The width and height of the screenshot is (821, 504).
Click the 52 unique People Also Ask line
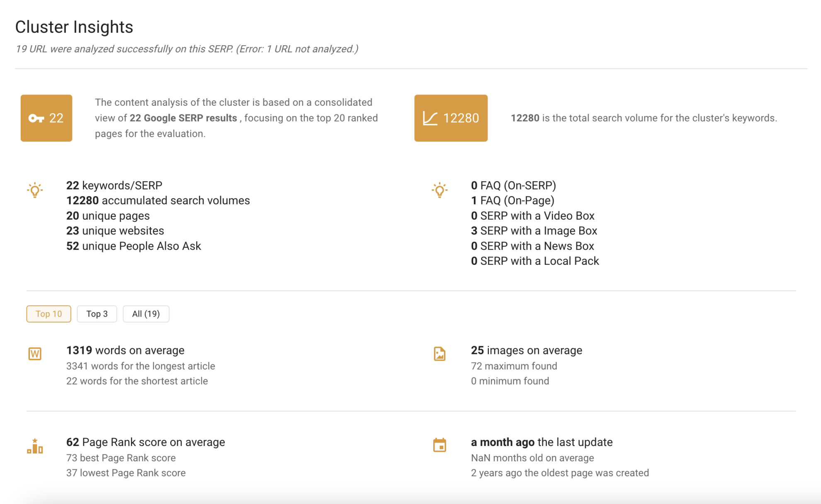tap(134, 246)
